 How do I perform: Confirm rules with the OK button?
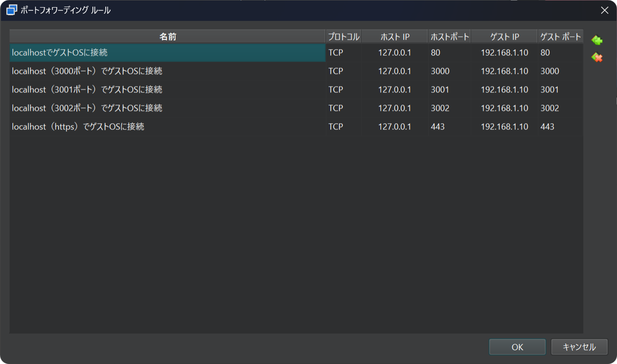click(517, 347)
